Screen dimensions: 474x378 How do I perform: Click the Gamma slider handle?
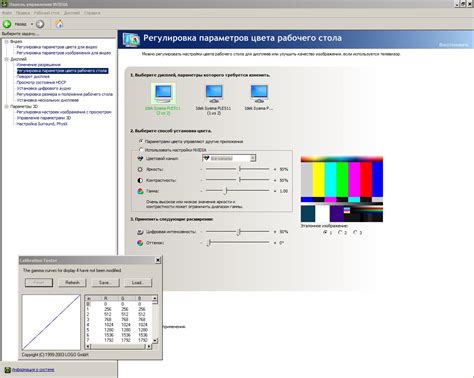[x=226, y=191]
